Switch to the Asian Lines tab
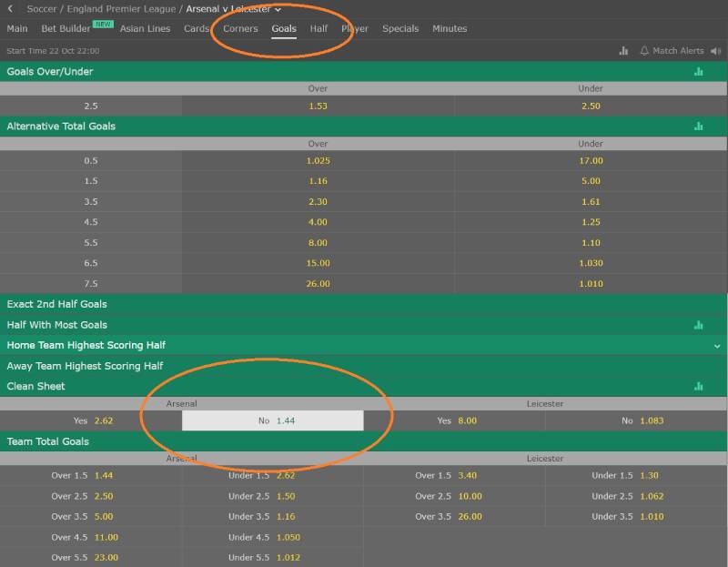This screenshot has height=567, width=728. click(x=145, y=29)
